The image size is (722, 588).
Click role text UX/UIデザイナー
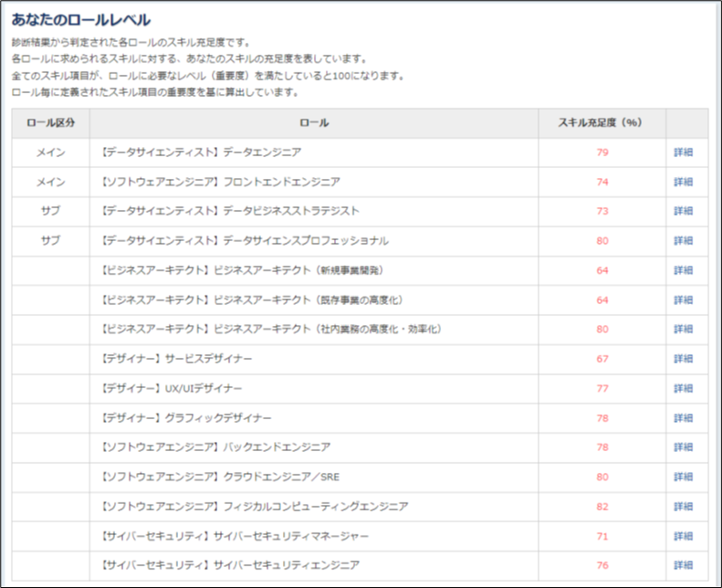click(x=204, y=389)
